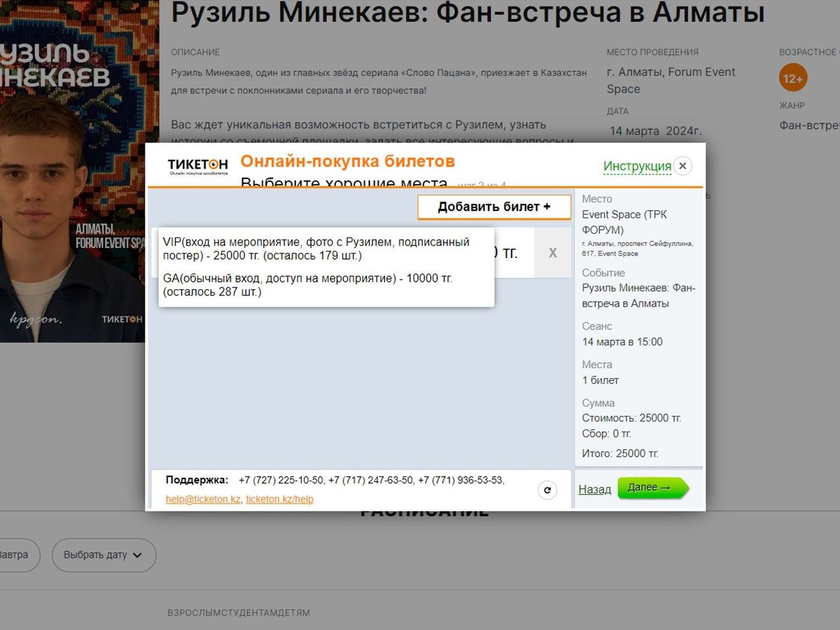Click the Сбор: 0 тг. fee line

coord(606,434)
